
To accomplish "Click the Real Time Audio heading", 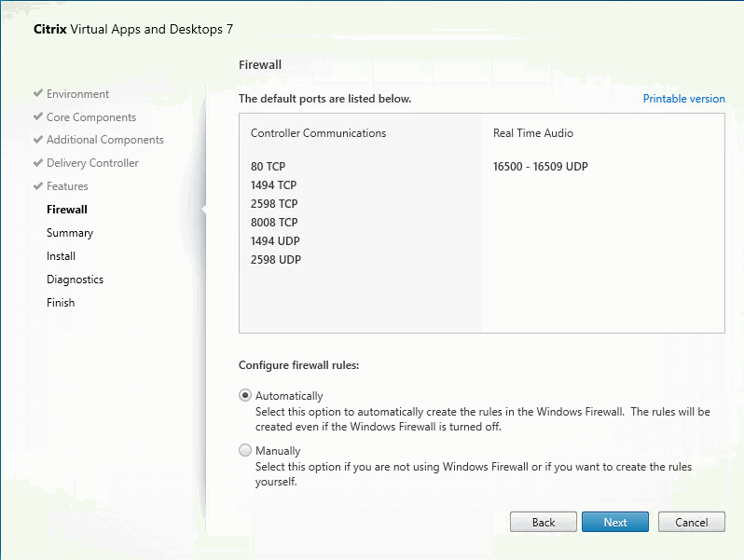I will tap(533, 133).
